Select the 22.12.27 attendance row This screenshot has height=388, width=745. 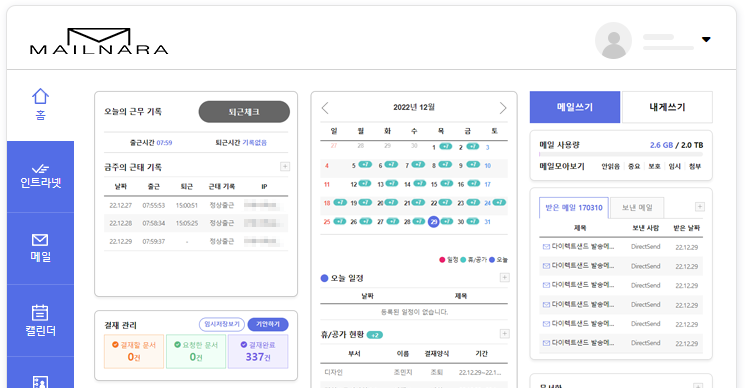pos(196,205)
